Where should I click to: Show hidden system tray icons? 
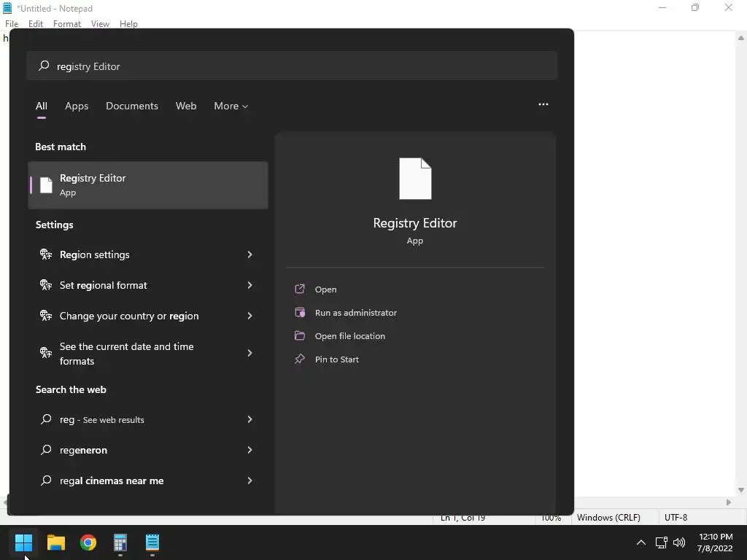(x=641, y=542)
